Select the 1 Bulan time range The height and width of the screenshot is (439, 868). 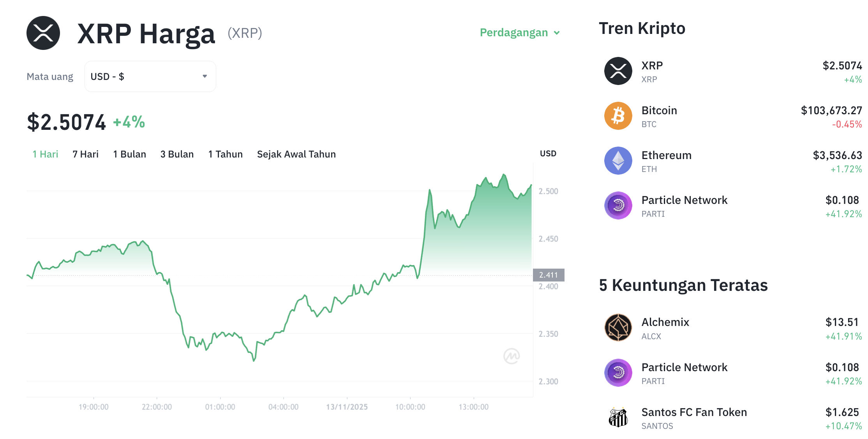click(129, 154)
